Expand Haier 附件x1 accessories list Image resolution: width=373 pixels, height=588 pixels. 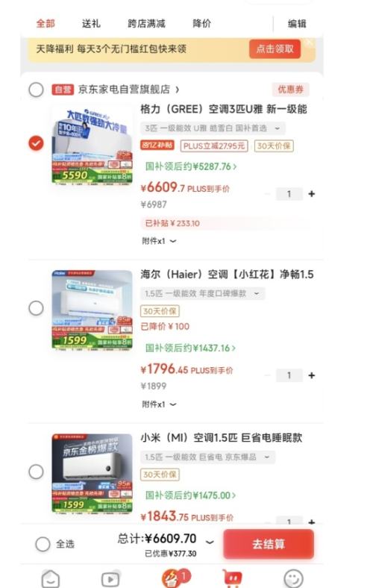[159, 404]
